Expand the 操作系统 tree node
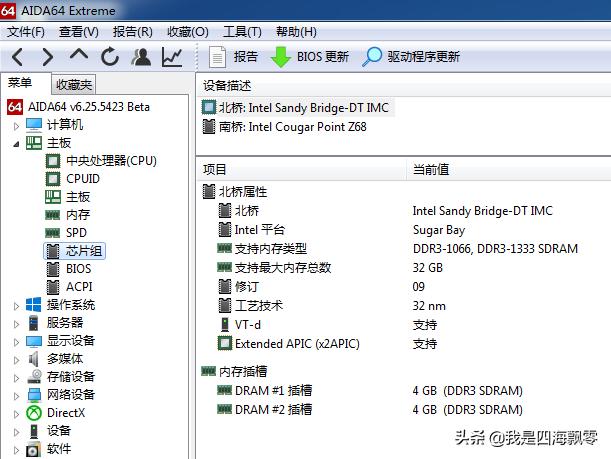611x459 pixels. point(16,305)
